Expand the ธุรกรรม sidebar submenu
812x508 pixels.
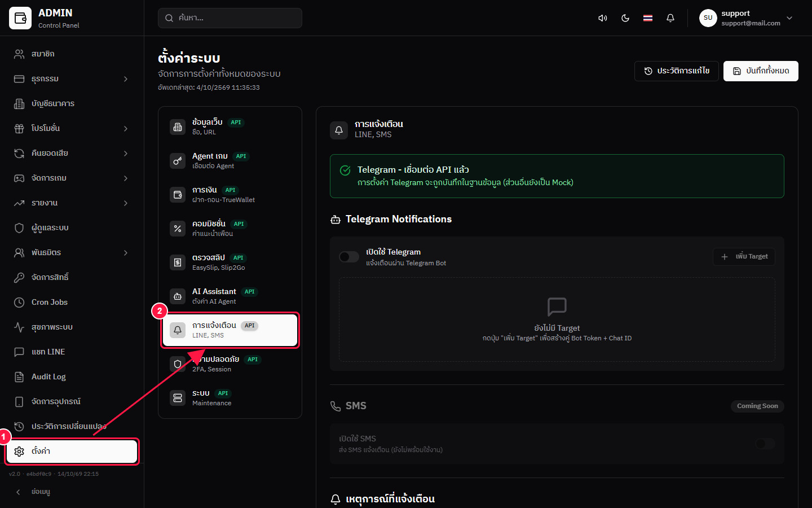(x=126, y=79)
